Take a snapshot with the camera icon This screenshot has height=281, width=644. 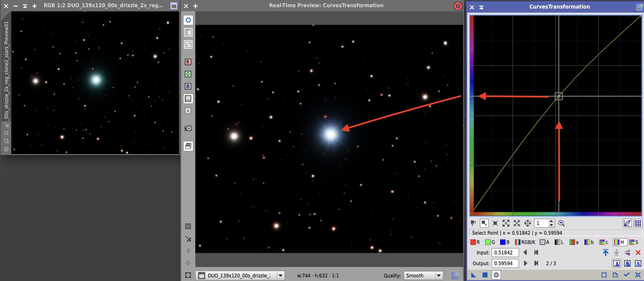point(188,128)
